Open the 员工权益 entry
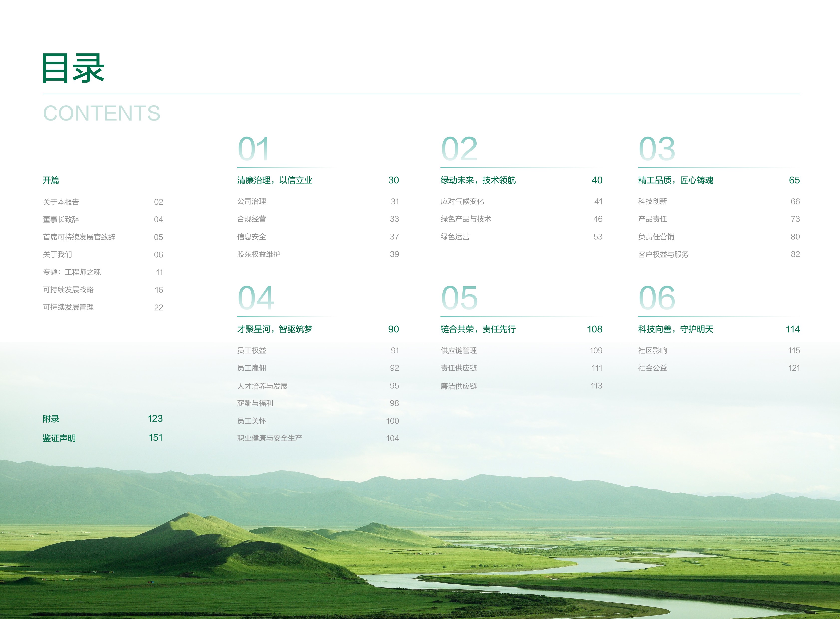 tap(251, 351)
